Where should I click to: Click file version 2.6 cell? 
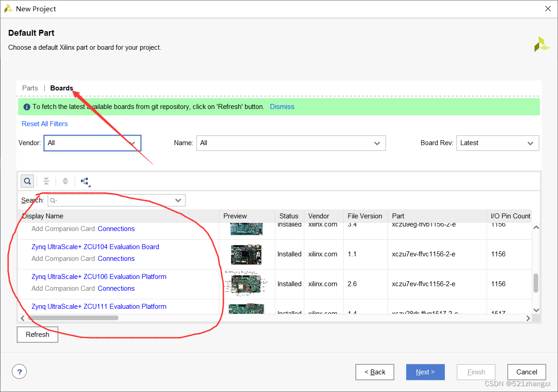(x=352, y=284)
